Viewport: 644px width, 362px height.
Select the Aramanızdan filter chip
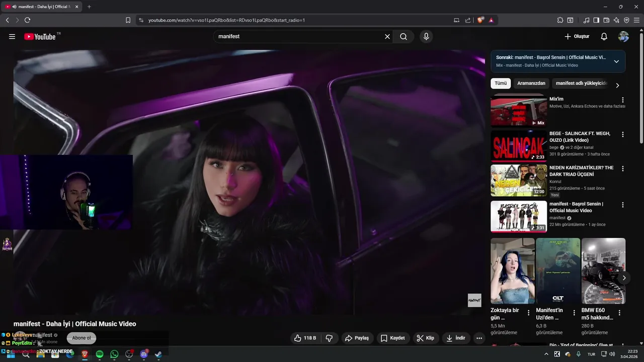coord(531,83)
